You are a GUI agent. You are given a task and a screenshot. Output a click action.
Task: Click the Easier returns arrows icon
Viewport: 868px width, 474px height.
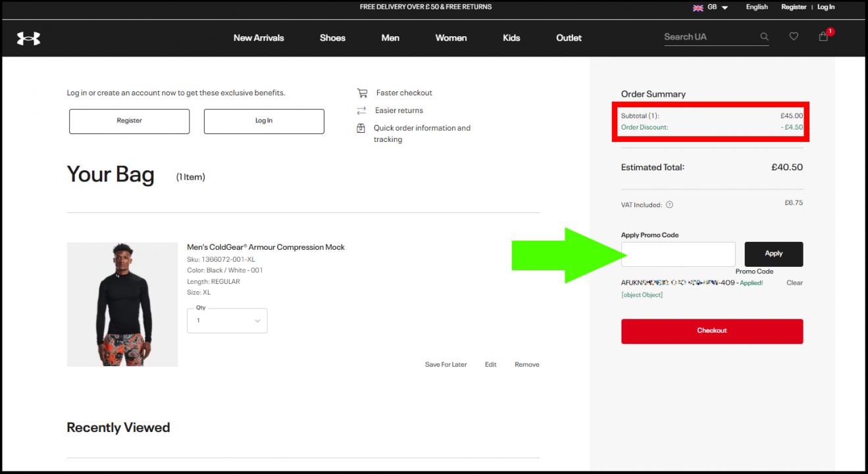361,110
